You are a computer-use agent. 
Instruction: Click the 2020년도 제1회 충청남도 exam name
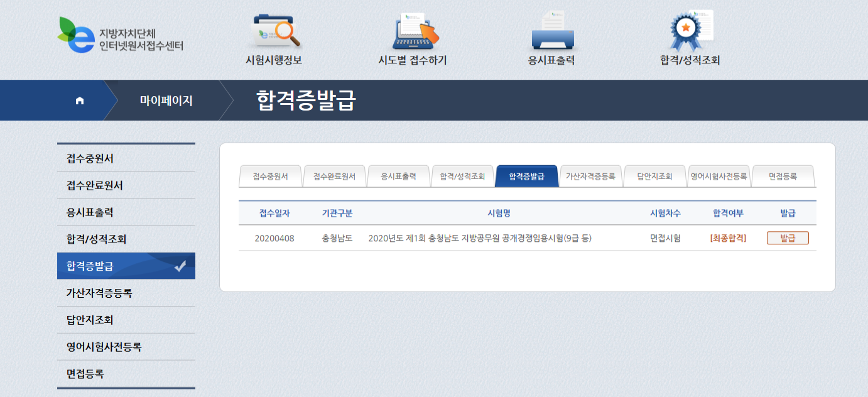480,238
